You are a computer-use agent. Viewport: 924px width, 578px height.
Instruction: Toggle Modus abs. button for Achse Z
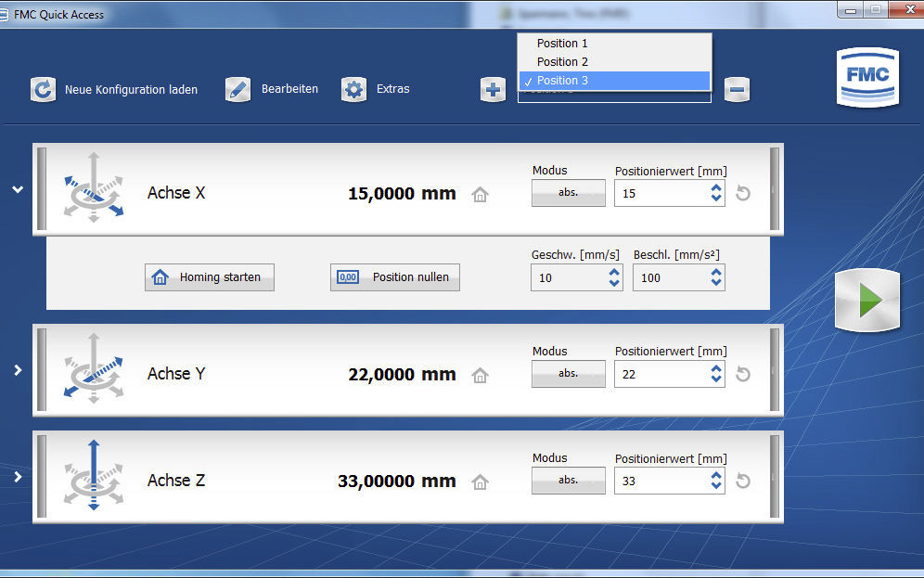pyautogui.click(x=568, y=481)
